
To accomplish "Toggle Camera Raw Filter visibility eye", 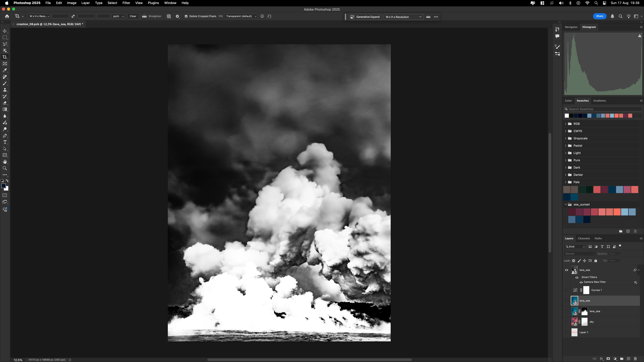I will coord(581,282).
